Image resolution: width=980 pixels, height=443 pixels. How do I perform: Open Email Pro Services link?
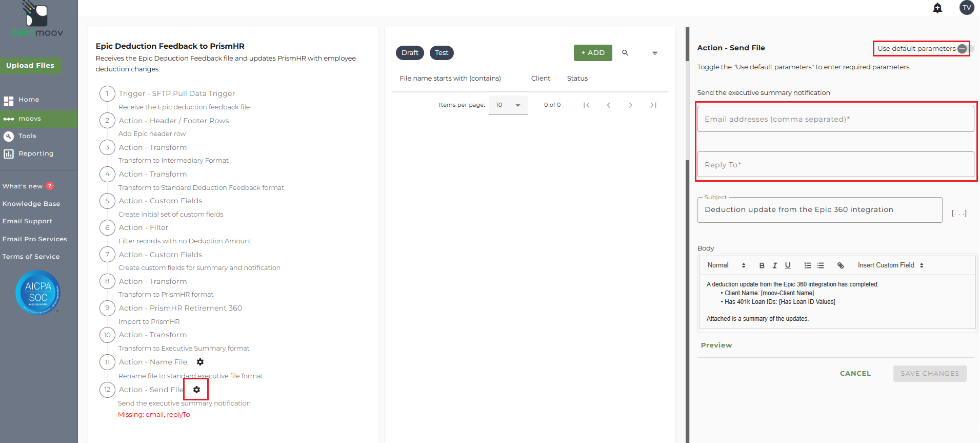tap(34, 239)
